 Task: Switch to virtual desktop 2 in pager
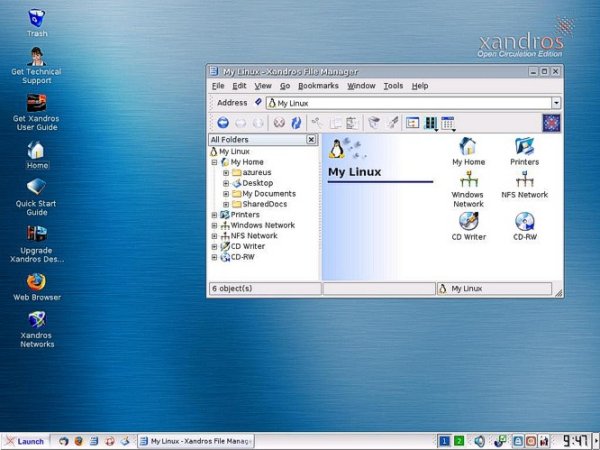(459, 441)
